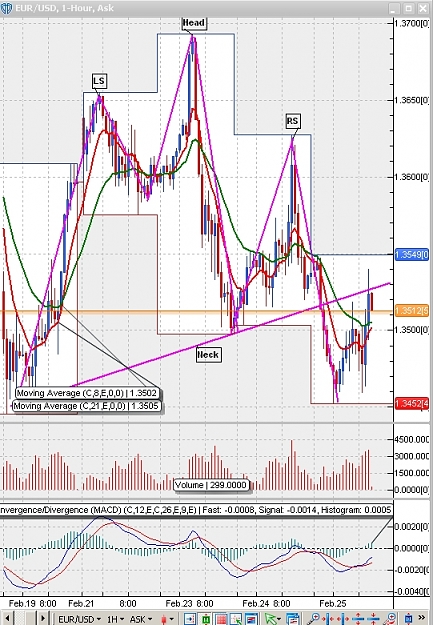433x625 pixels.
Task: Toggle the chart shift icon
Action: [190, 619]
